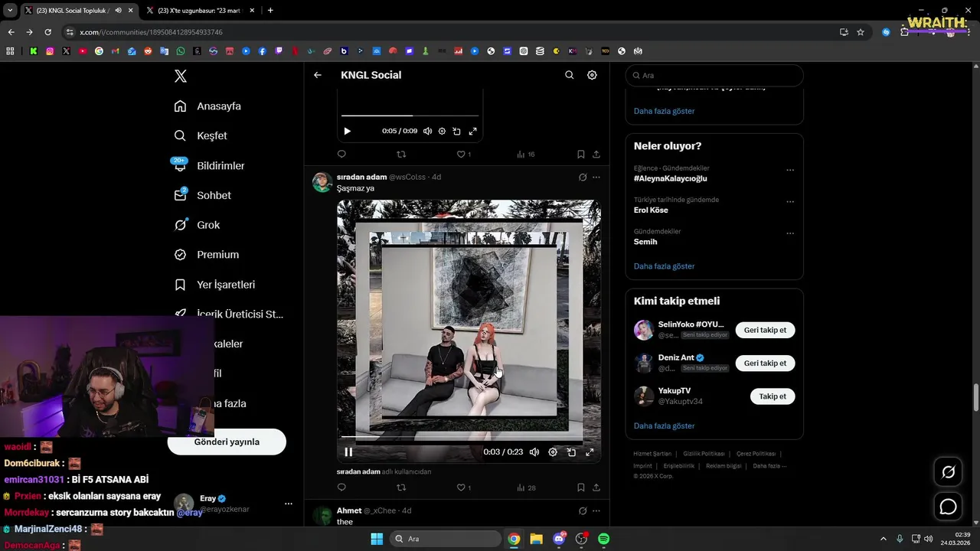Open Grok explain icon on sıradan adam post
This screenshot has width=980, height=551.
pyautogui.click(x=583, y=177)
